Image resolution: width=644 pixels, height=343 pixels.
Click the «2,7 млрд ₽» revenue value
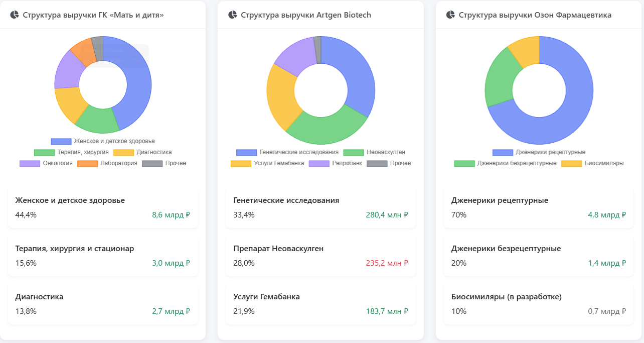(x=171, y=311)
